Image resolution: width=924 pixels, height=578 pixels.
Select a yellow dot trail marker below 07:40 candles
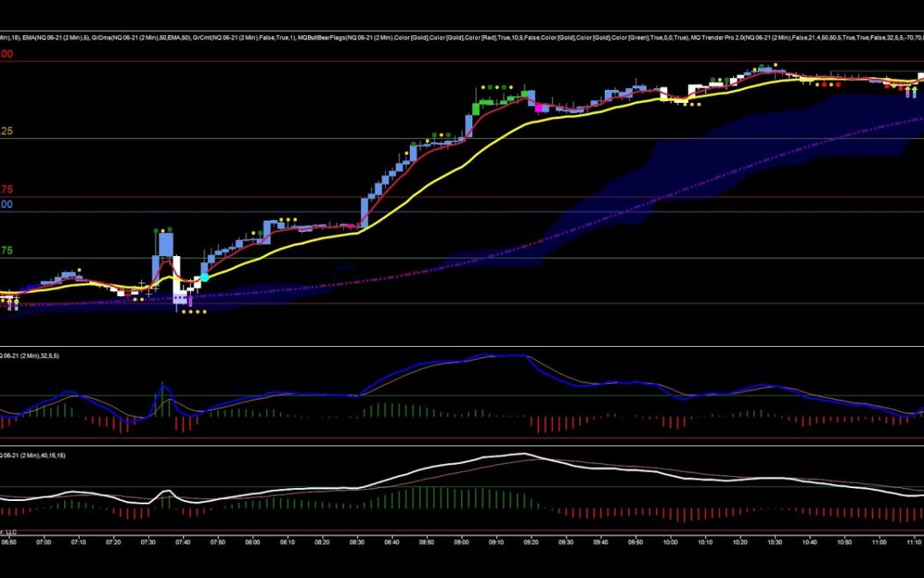190,312
